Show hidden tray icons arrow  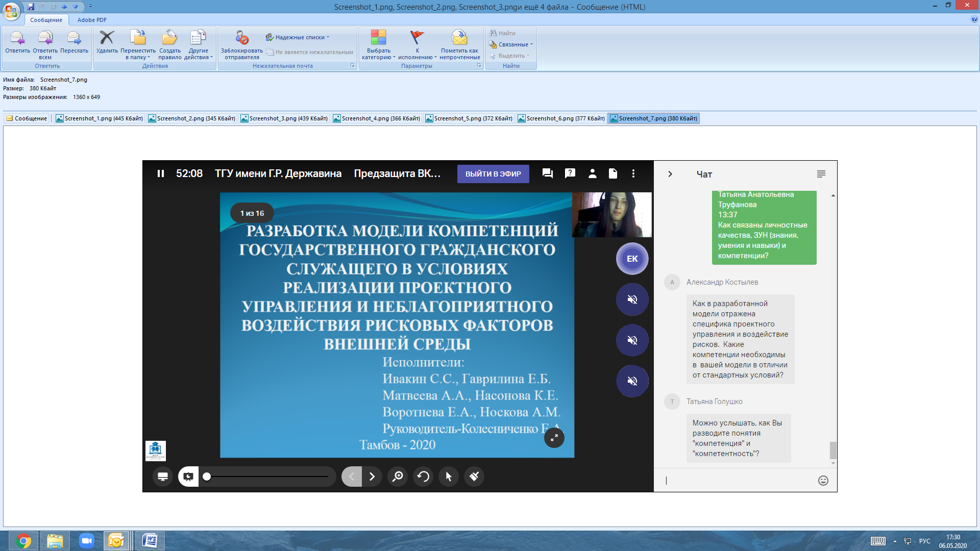(895, 541)
